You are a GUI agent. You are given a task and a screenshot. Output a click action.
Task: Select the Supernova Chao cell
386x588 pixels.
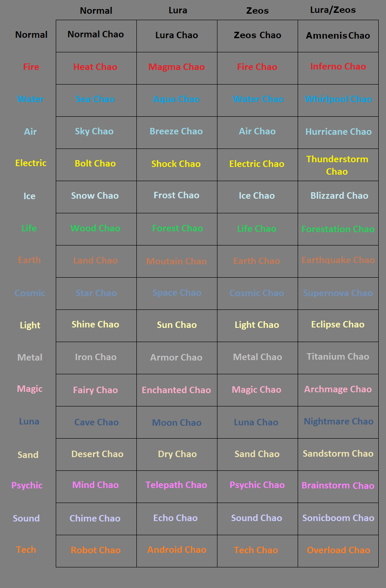[338, 294]
